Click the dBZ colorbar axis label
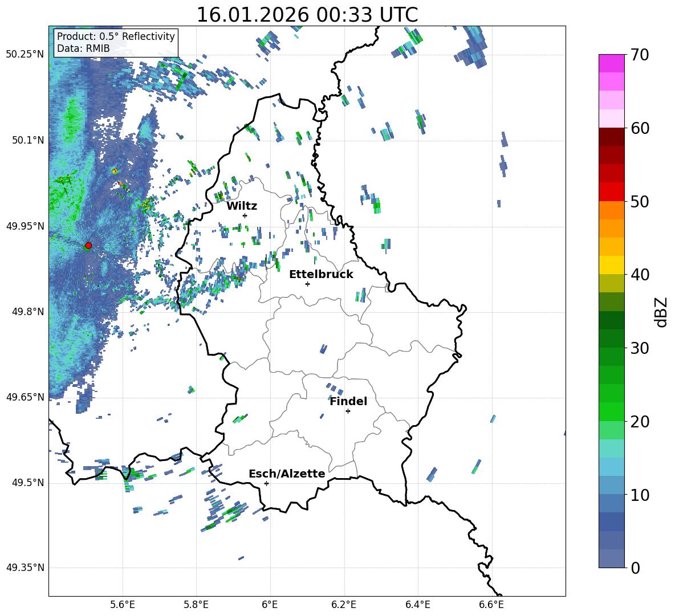Viewport: 675px width, 616px height. (662, 312)
